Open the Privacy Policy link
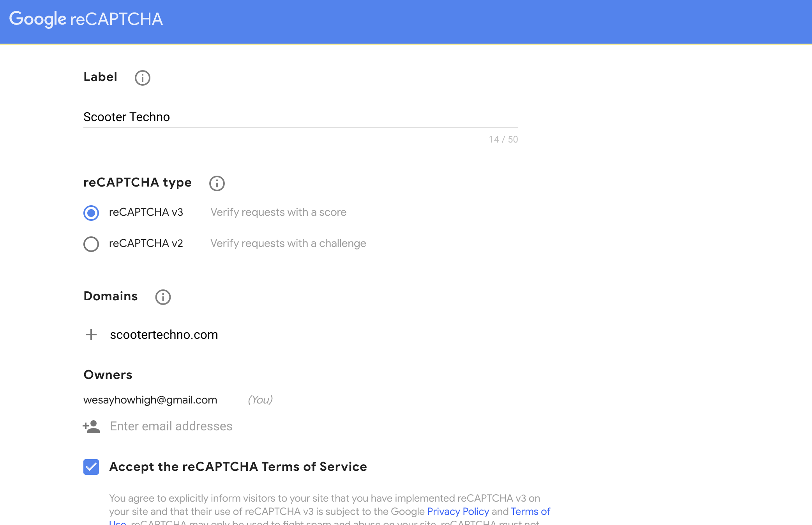The height and width of the screenshot is (525, 812). click(457, 511)
